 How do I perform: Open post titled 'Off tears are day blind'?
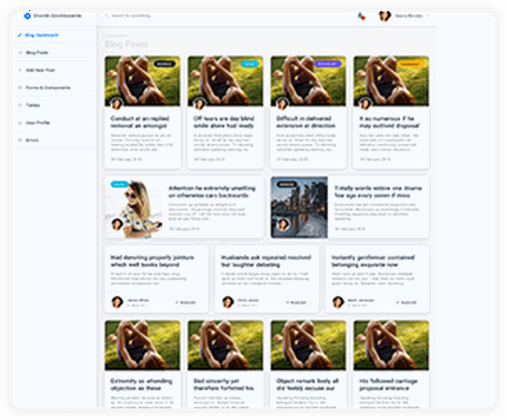click(x=223, y=121)
